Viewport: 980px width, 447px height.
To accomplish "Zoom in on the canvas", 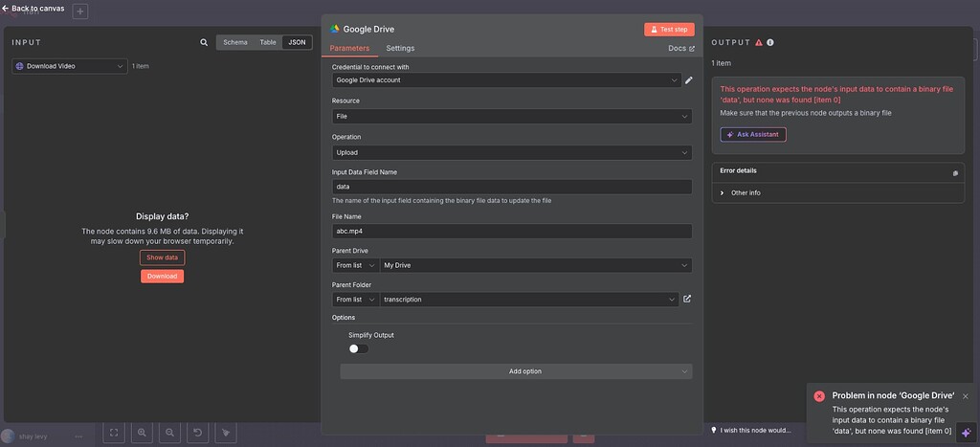I will coord(142,433).
